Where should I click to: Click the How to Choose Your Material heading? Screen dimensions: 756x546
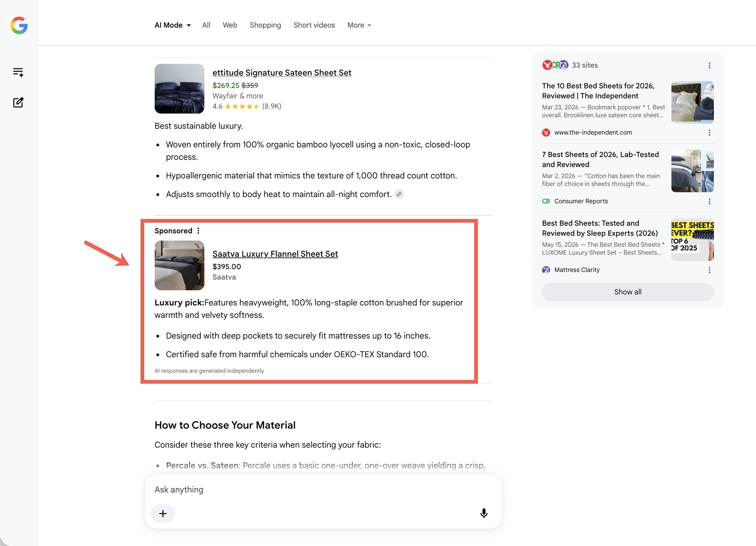tap(225, 425)
